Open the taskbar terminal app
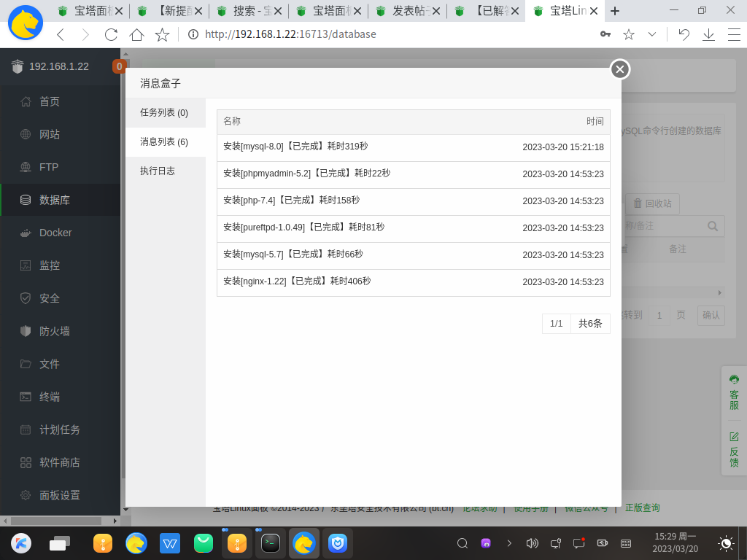This screenshot has height=560, width=747. pyautogui.click(x=271, y=542)
